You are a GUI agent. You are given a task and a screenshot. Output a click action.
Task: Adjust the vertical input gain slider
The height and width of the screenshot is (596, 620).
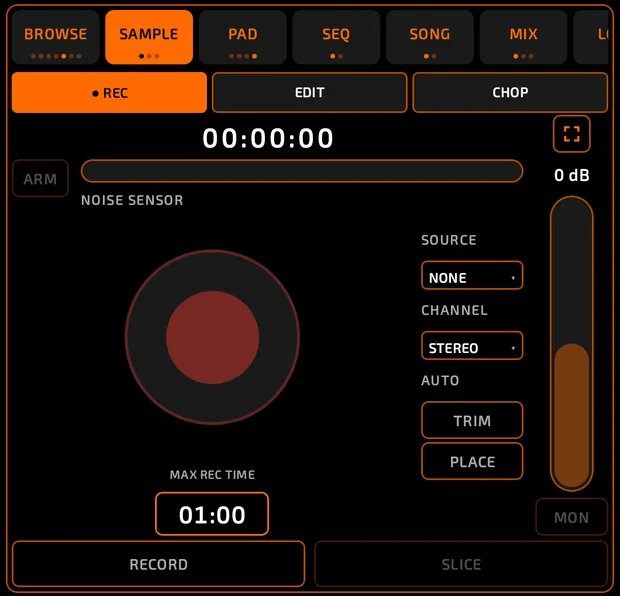[571, 344]
